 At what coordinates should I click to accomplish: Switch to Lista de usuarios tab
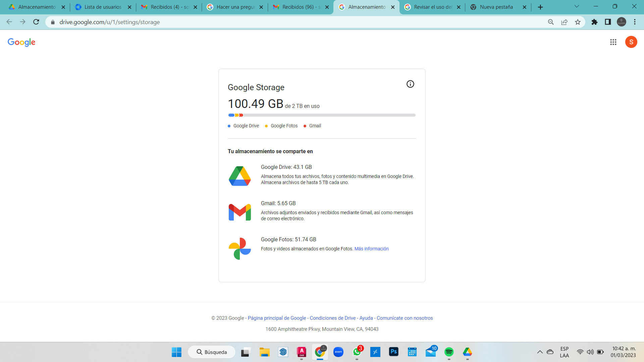[x=103, y=7]
